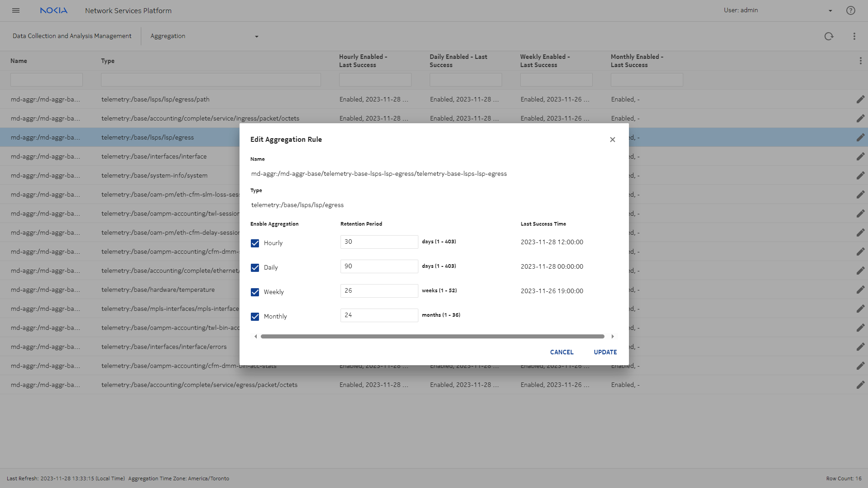Open the page-level more options menu

pyautogui.click(x=854, y=36)
